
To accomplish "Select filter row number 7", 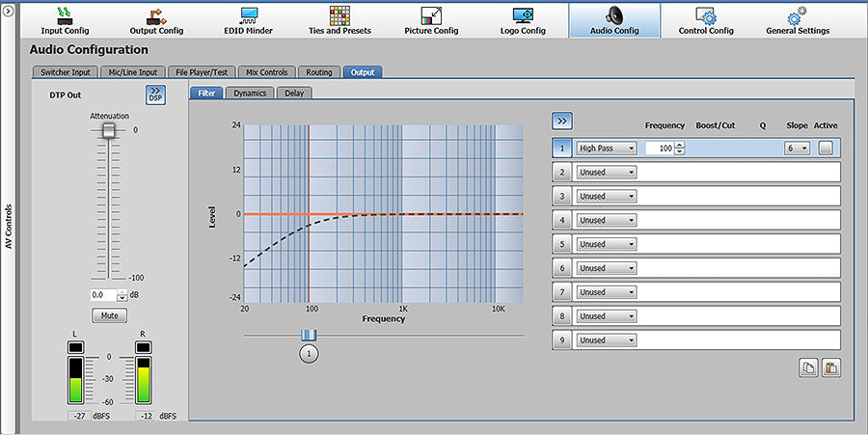I will 562,292.
